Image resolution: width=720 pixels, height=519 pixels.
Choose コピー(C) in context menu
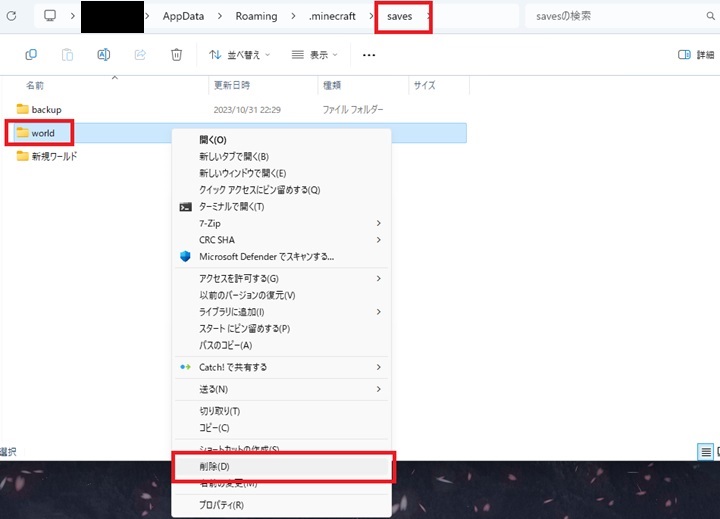click(x=281, y=428)
